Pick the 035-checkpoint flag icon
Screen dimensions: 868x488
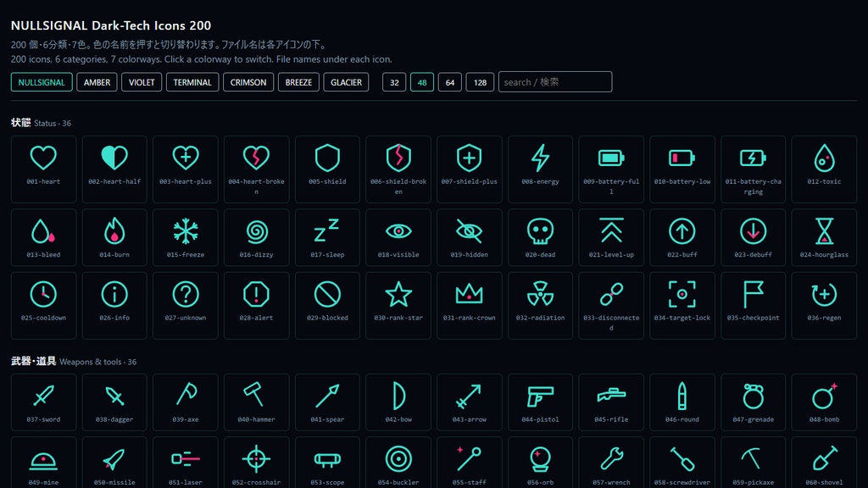point(754,294)
